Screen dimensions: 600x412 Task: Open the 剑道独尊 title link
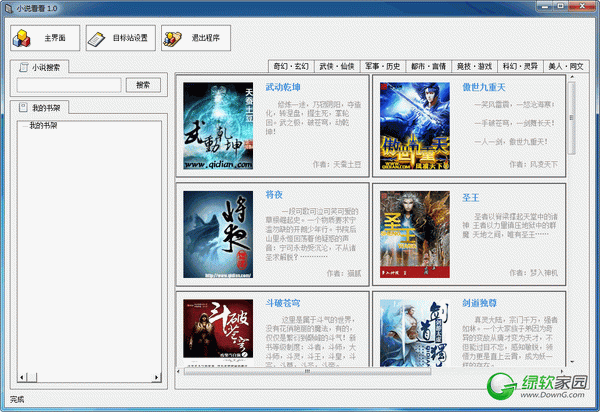[479, 303]
